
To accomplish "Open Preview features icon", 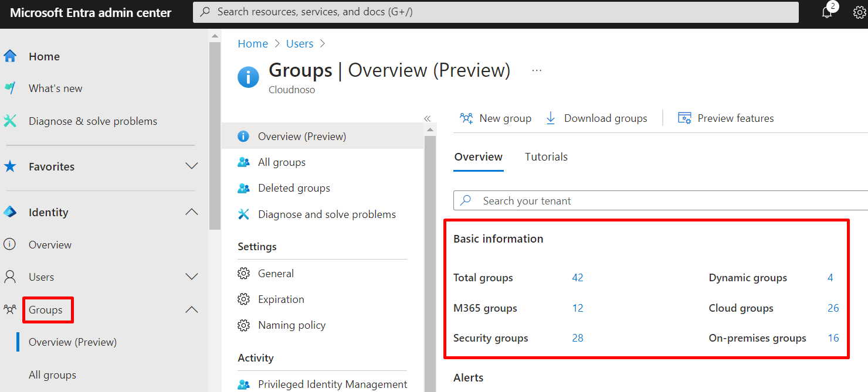I will [684, 118].
